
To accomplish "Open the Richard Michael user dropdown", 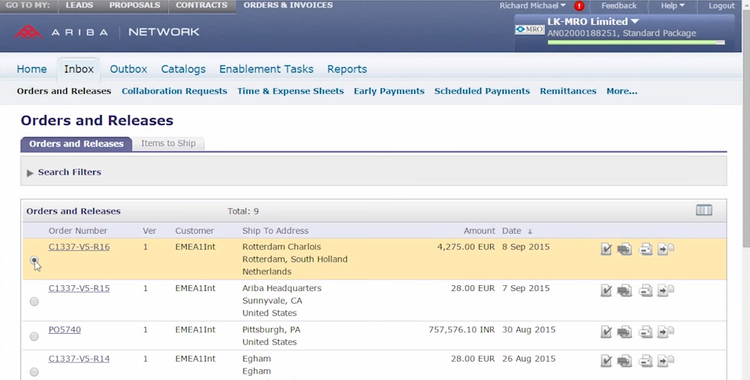I will point(532,6).
